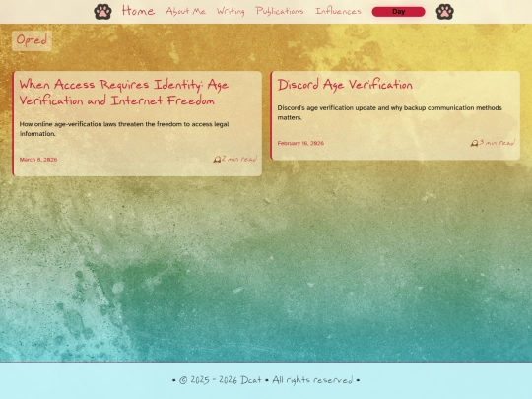Viewport: 532px width, 399px height.
Task: Click the reading icon beside 2 min read
Action: pyautogui.click(x=217, y=160)
